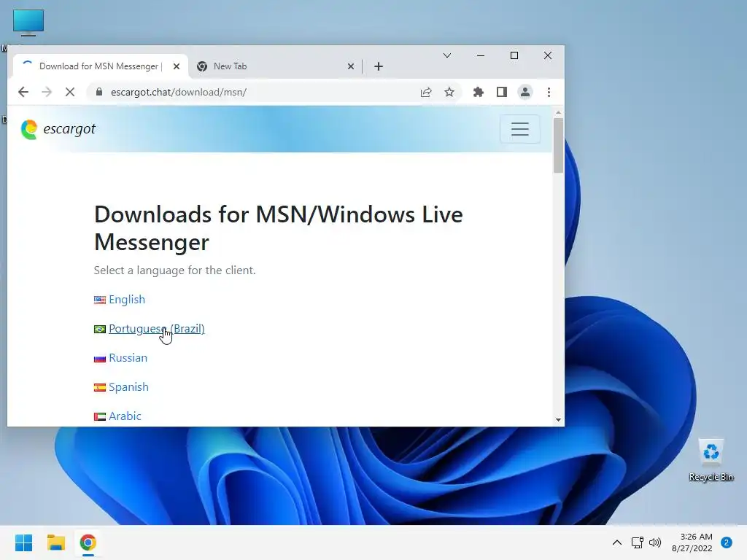Open Chrome's three-dot menu
This screenshot has width=747, height=560.
[549, 92]
